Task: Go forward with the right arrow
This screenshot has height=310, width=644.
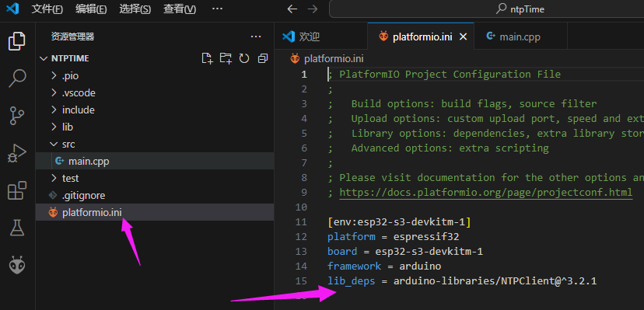Action: click(313, 9)
